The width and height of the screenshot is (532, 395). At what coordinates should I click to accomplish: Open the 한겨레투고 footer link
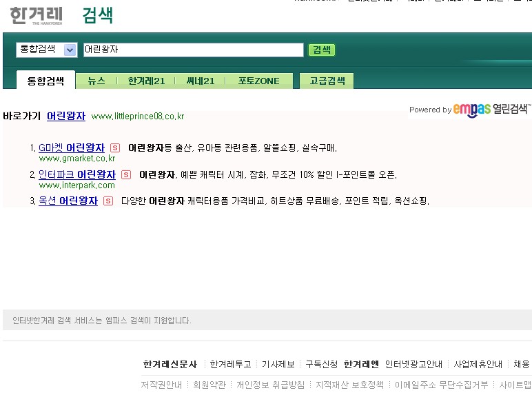pyautogui.click(x=230, y=364)
